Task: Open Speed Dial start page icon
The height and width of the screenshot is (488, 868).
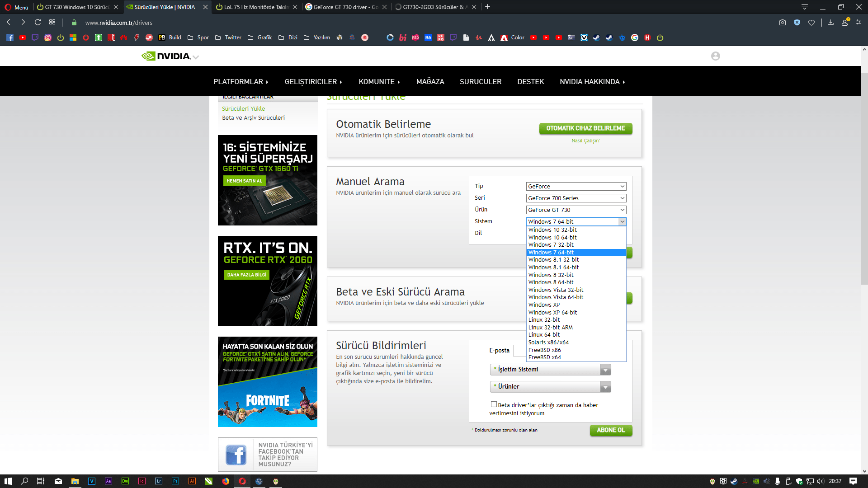Action: (52, 22)
